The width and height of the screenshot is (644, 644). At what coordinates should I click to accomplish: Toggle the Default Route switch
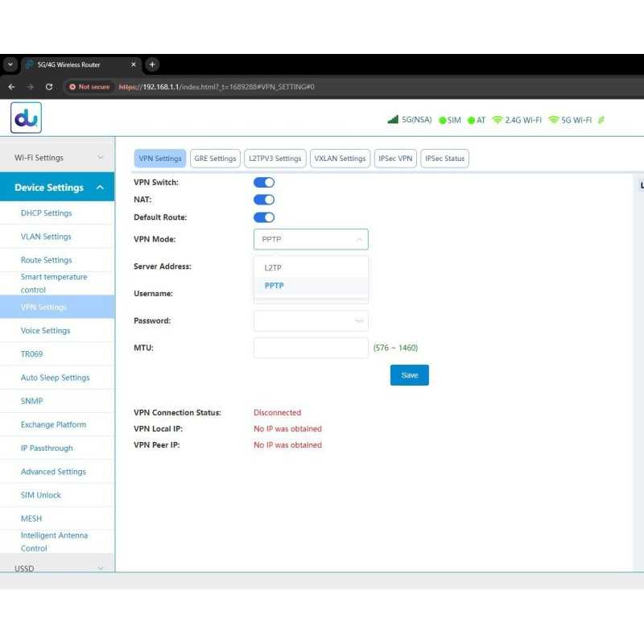click(x=264, y=217)
